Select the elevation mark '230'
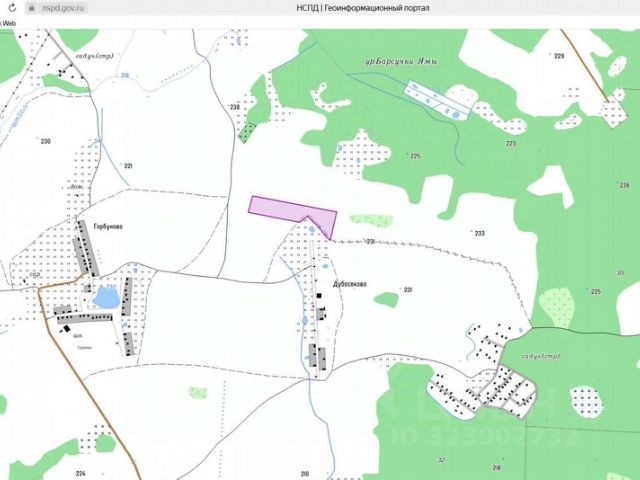 tap(45, 141)
